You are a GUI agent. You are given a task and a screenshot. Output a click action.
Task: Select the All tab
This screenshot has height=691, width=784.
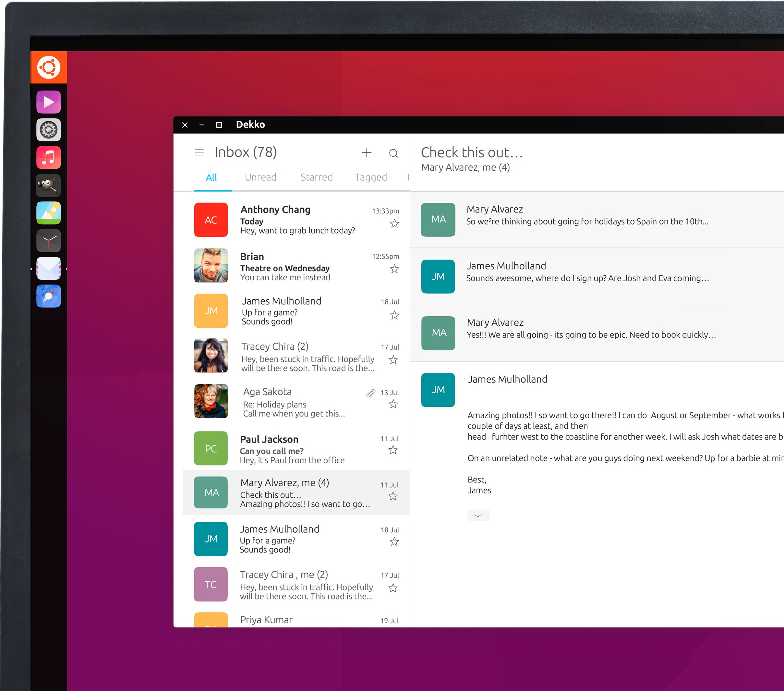211,178
